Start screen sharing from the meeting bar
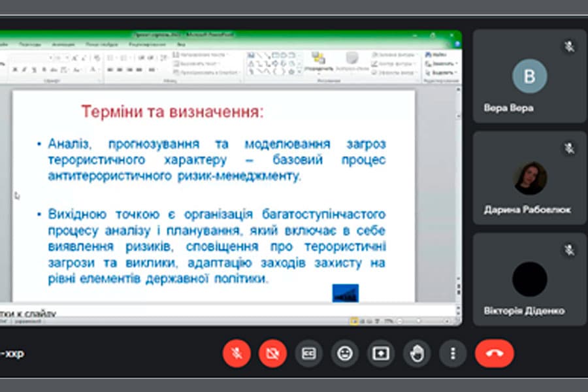The width and height of the screenshot is (588, 392). [380, 353]
